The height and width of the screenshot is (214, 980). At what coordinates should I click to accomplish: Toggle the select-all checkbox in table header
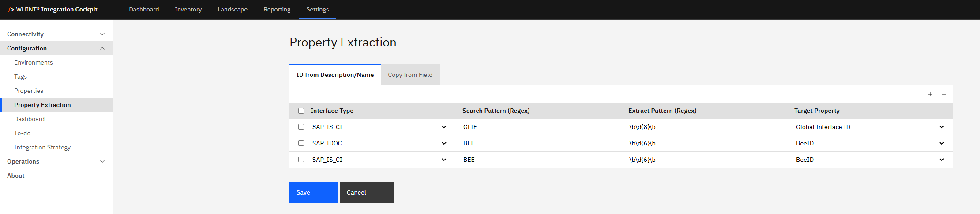pos(301,111)
